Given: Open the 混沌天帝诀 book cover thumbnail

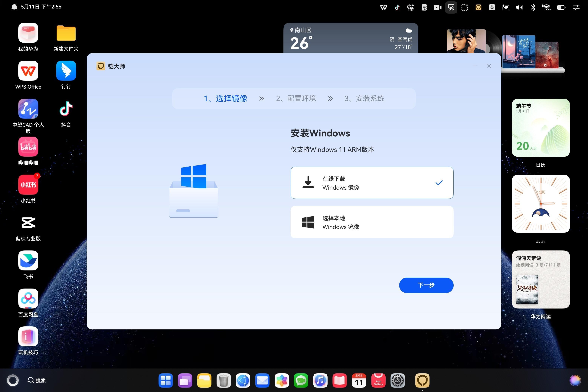Looking at the screenshot, I should 527,289.
